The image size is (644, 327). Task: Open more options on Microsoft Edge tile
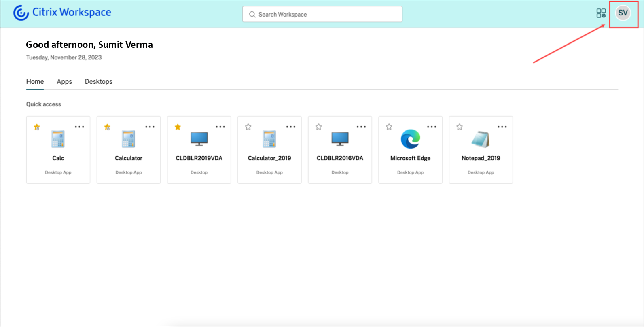click(432, 127)
